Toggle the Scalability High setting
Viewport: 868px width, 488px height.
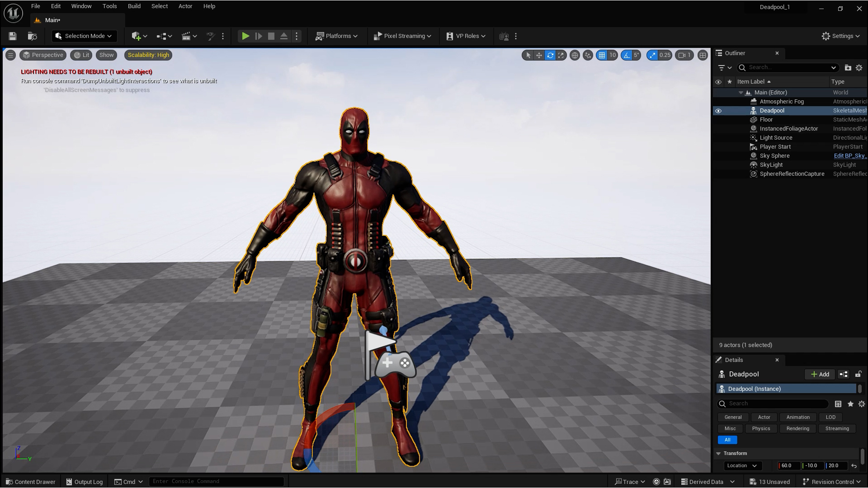tap(148, 55)
